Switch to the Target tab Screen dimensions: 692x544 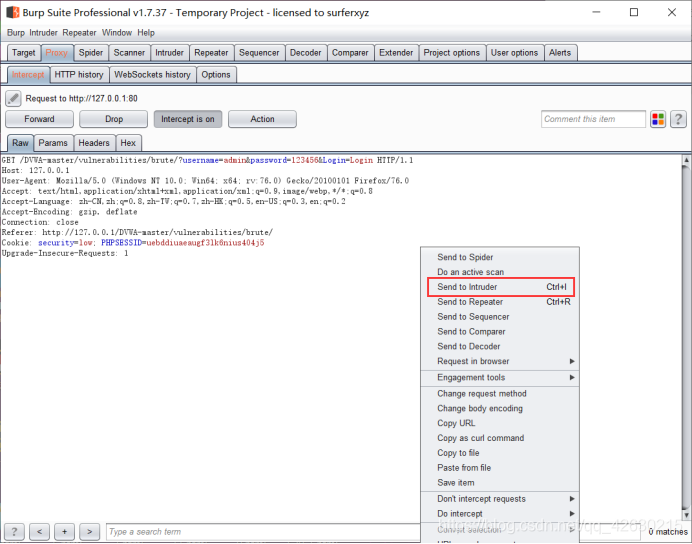tap(24, 53)
